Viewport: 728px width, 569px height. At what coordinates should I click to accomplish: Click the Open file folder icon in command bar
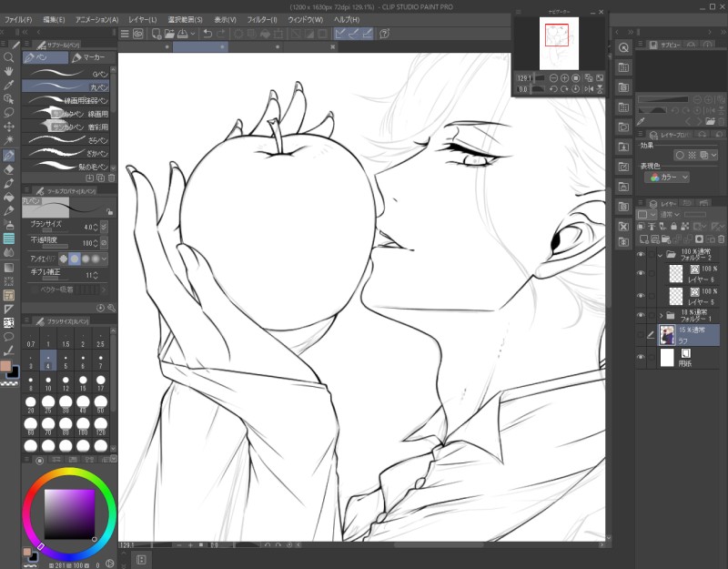coord(169,34)
